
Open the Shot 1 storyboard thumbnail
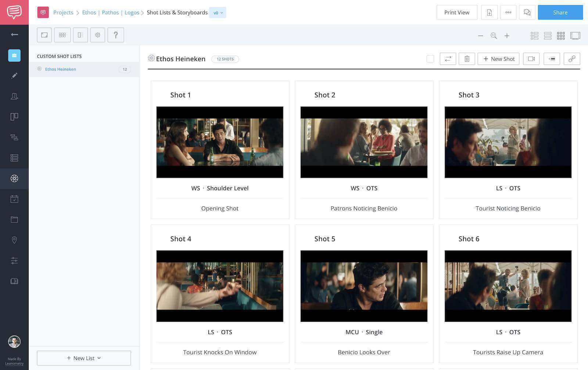tap(220, 142)
